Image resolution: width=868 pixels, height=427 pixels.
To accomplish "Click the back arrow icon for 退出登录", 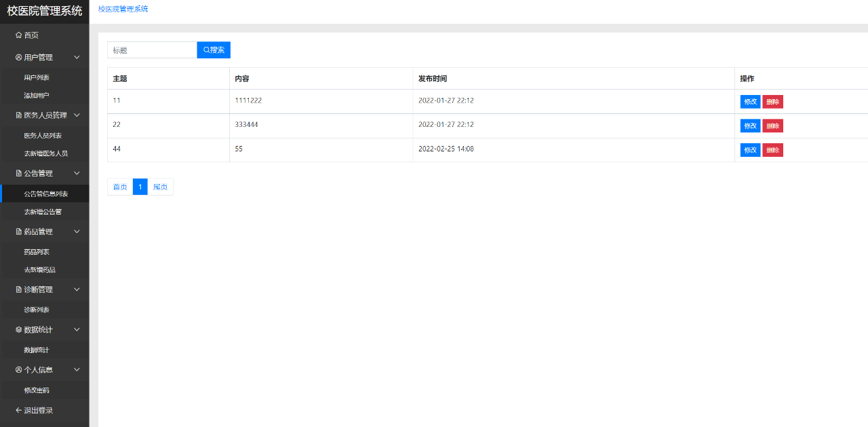I will click(x=18, y=411).
